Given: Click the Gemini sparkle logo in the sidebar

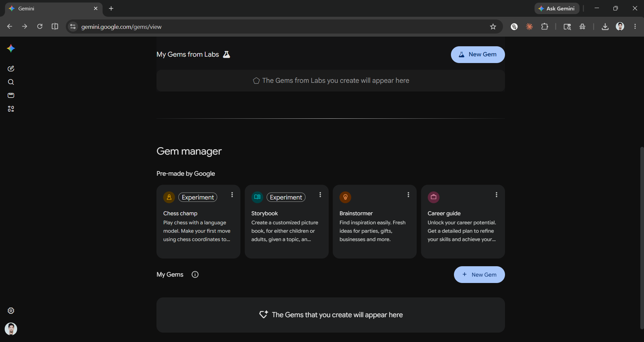Looking at the screenshot, I should point(11,49).
